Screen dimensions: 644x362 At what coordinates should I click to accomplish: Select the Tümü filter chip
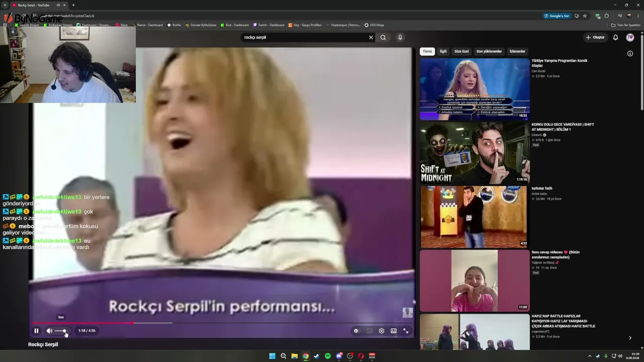[x=427, y=51]
